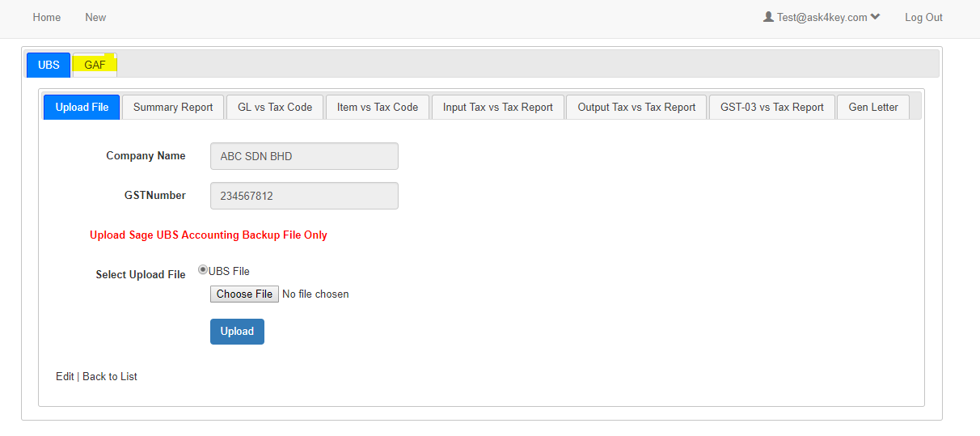The image size is (980, 436).
Task: Click the Back to List link
Action: [110, 376]
